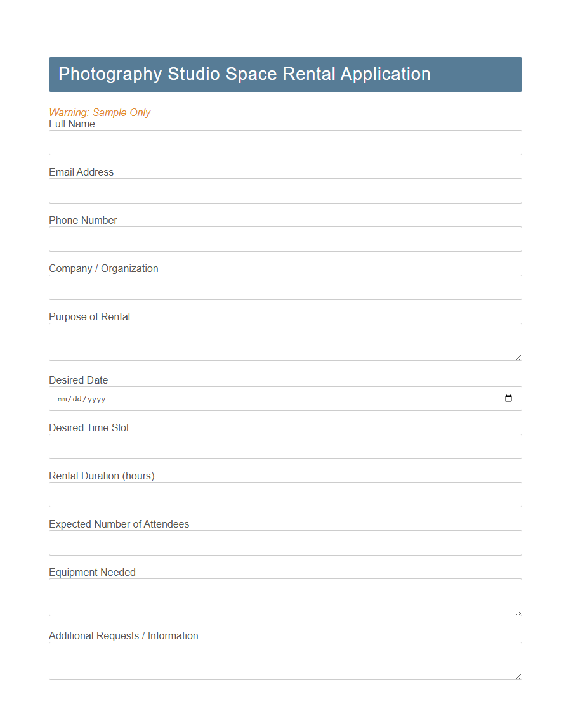Click the Purpose of Rental text area
Viewport: 571px width, 728px height.
click(285, 341)
